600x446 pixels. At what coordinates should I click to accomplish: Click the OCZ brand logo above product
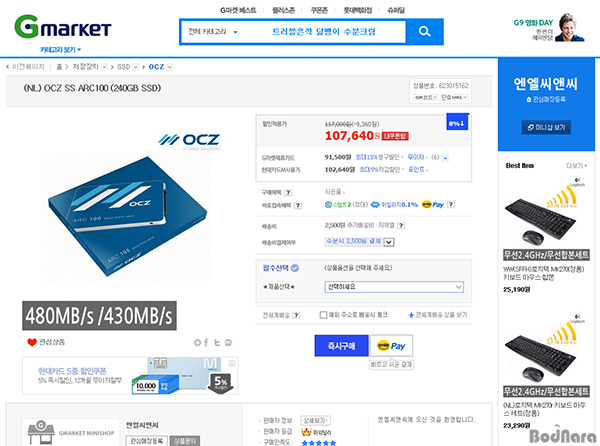[189, 141]
